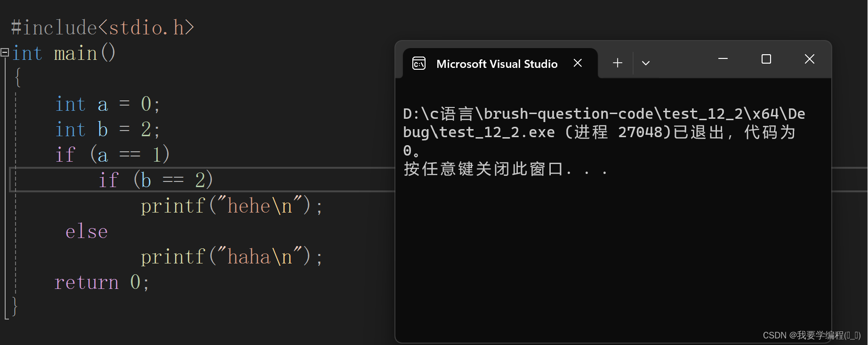
Task: Close the Microsoft Visual Studio tab
Action: coord(578,63)
